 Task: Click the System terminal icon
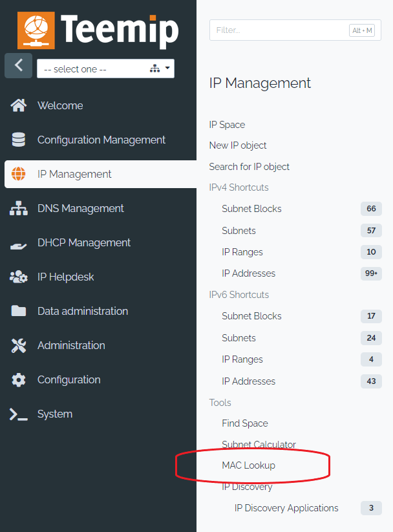(x=19, y=414)
